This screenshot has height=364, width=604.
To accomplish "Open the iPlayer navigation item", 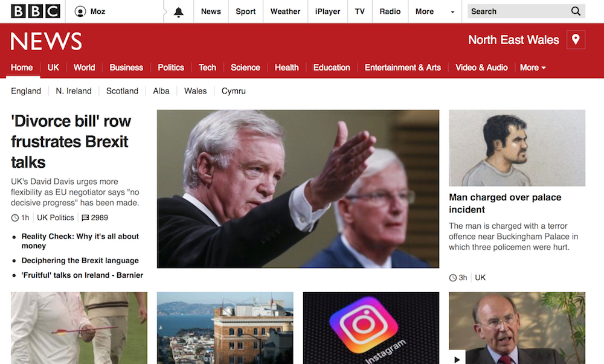I will pyautogui.click(x=327, y=11).
